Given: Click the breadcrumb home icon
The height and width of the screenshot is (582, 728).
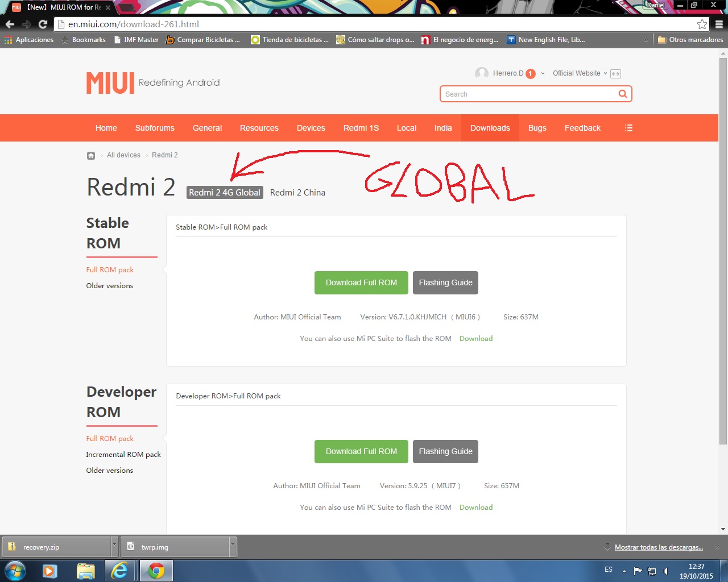Looking at the screenshot, I should click(91, 155).
